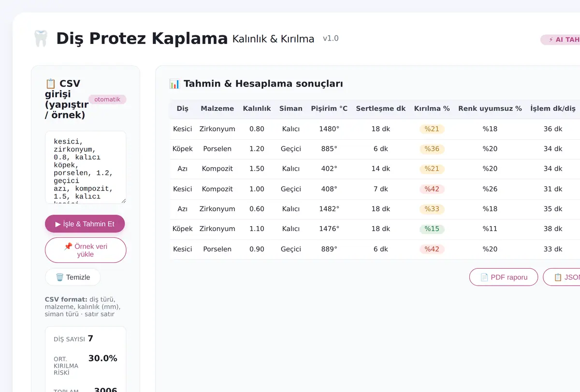This screenshot has width=580, height=392.
Task: Click the JSON export button
Action: tap(562, 277)
